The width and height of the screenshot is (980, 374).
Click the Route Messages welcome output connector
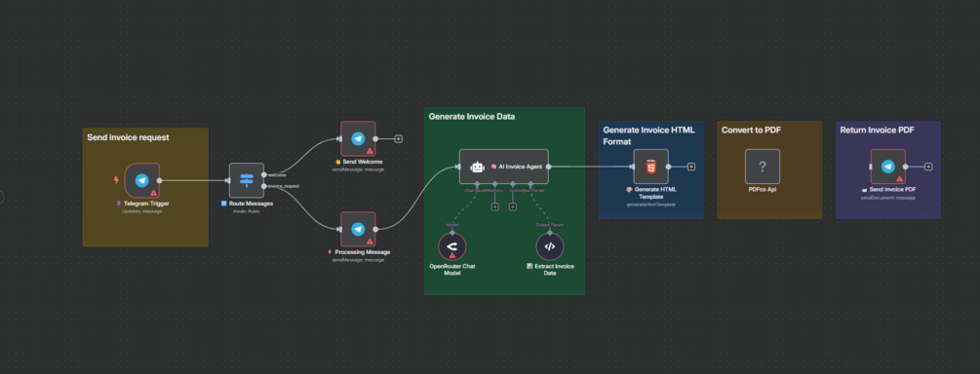coord(264,174)
